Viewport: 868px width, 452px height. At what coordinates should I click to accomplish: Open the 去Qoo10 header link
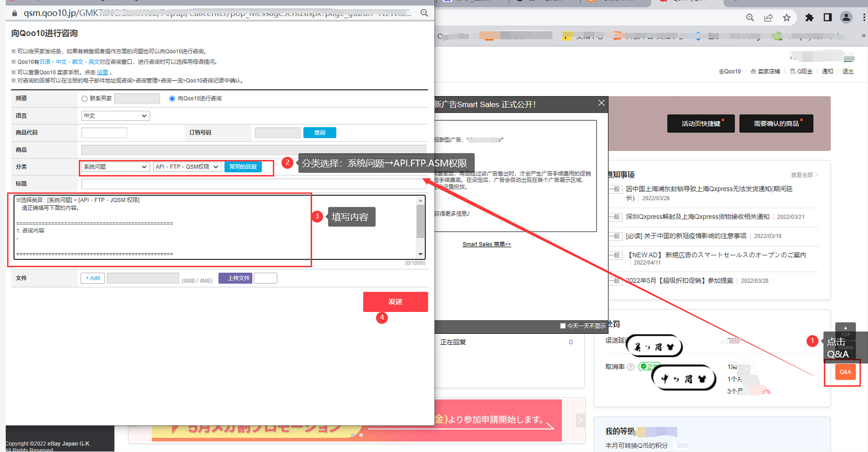click(x=729, y=71)
